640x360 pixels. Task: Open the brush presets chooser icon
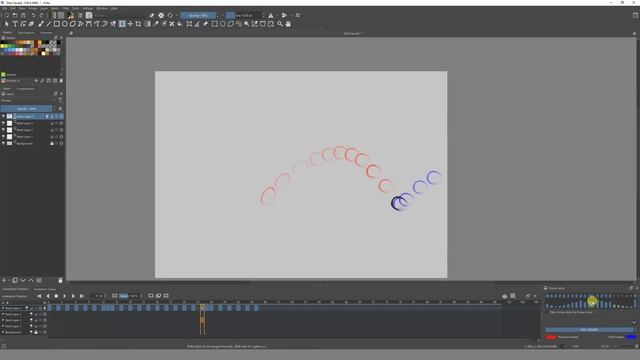coord(89,16)
